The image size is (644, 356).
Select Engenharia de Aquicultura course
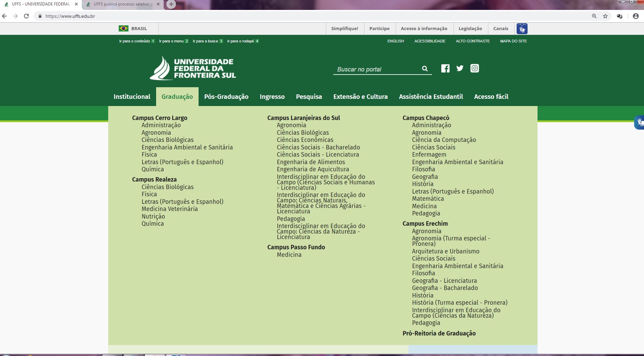pyautogui.click(x=313, y=169)
